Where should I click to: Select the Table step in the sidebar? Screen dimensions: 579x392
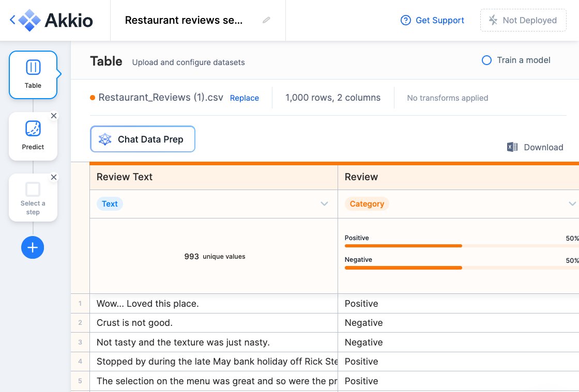(x=33, y=74)
